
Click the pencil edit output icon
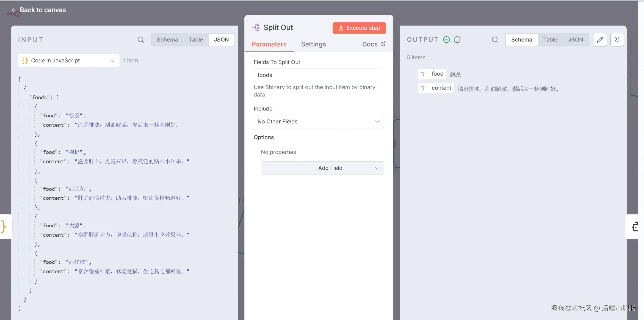click(x=600, y=40)
